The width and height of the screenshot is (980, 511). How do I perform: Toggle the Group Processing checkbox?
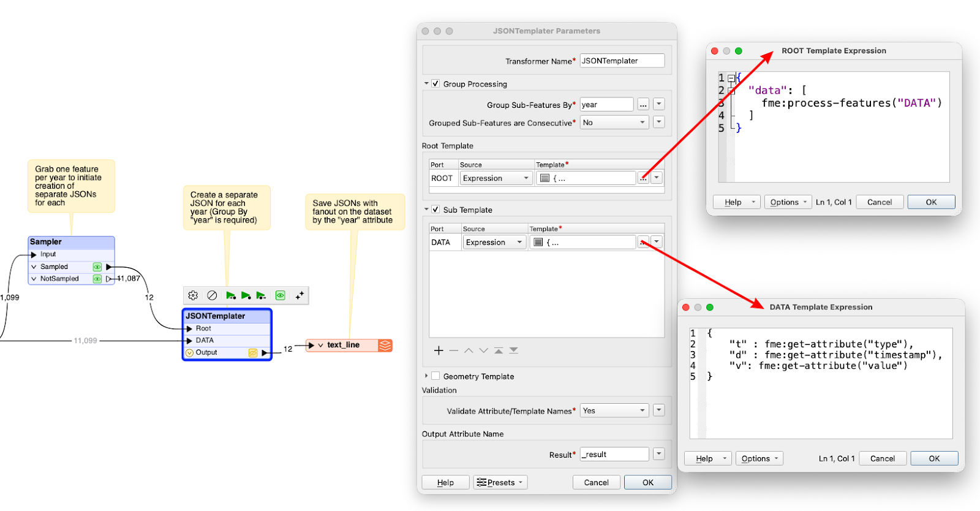coord(435,83)
